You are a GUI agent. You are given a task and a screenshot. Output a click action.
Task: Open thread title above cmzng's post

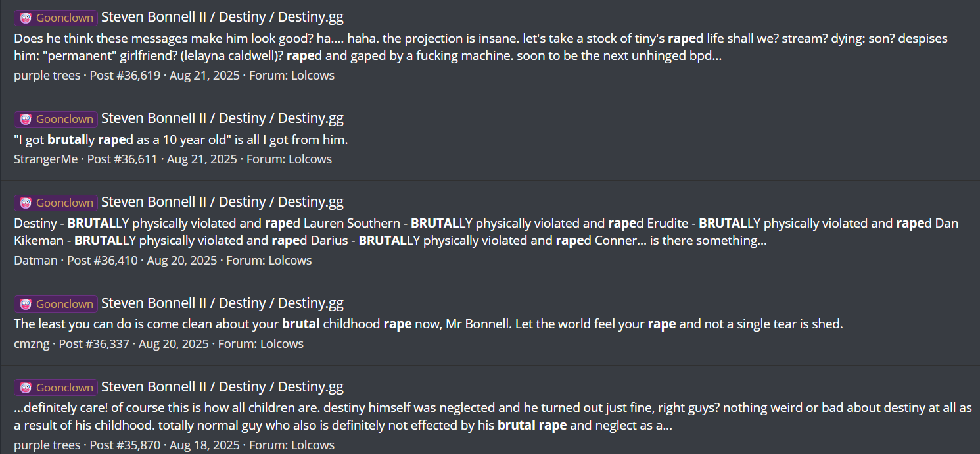click(222, 303)
